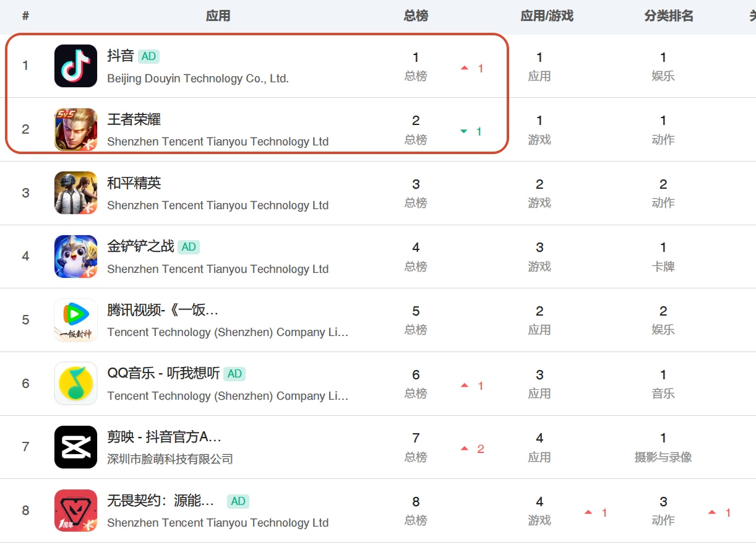Open the 剪映 - 抖音官方A… title link
This screenshot has width=756, height=552.
pos(164,437)
